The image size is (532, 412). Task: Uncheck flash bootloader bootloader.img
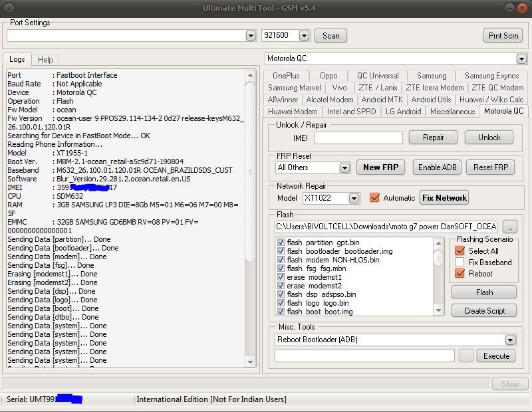[x=281, y=251]
